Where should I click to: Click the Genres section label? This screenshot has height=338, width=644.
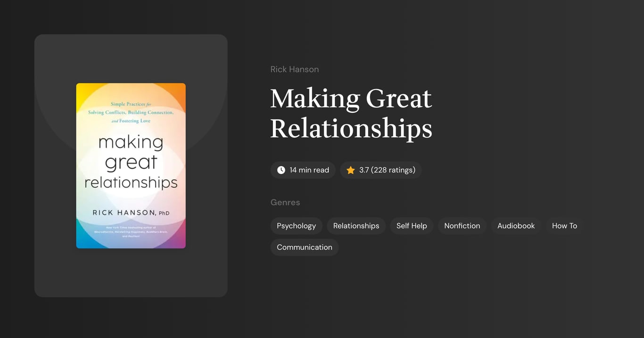(x=285, y=202)
